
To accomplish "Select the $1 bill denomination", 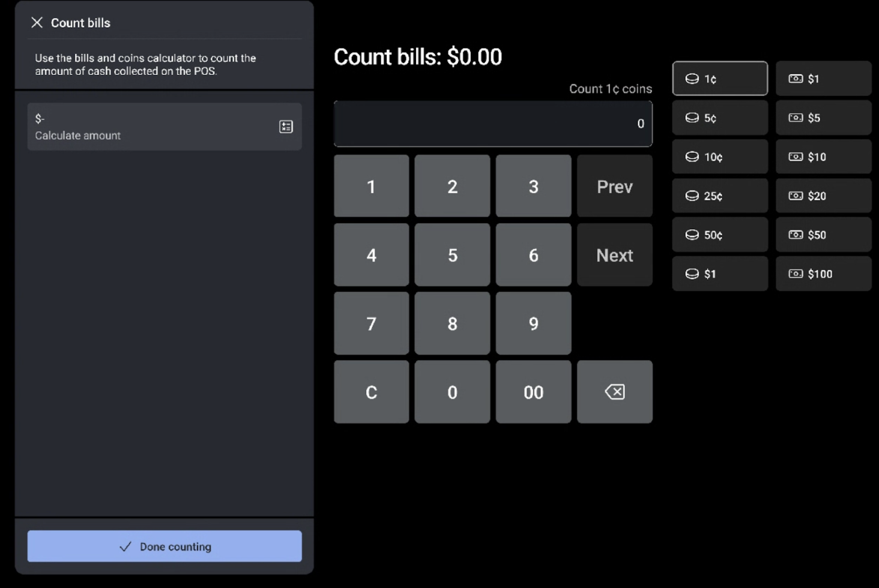I will pyautogui.click(x=823, y=79).
